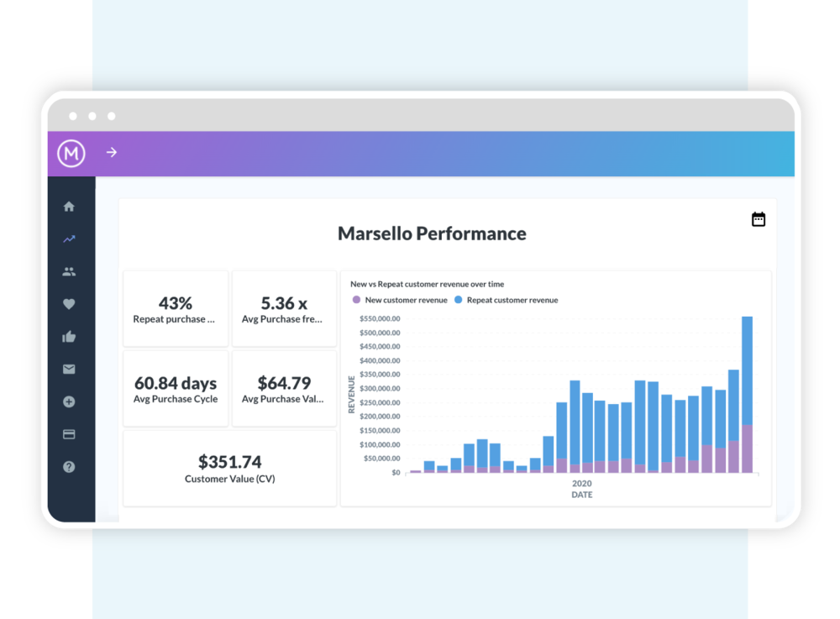
Task: Open the Customers people icon
Action: coord(69,271)
